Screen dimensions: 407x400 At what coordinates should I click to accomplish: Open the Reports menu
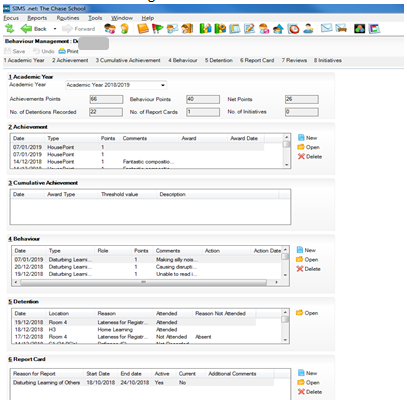(37, 18)
